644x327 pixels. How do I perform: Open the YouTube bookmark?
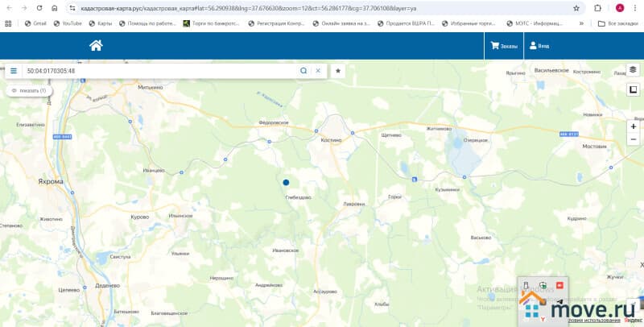pos(68,23)
